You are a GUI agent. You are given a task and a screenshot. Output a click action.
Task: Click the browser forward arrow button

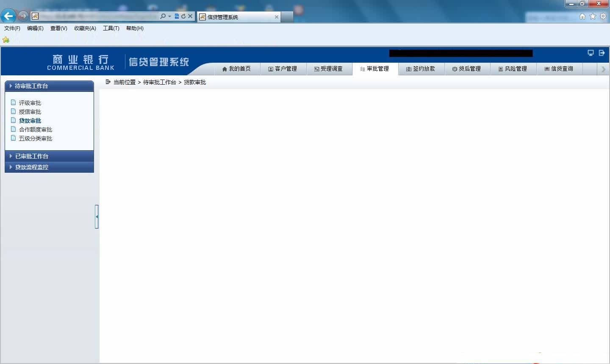point(23,16)
